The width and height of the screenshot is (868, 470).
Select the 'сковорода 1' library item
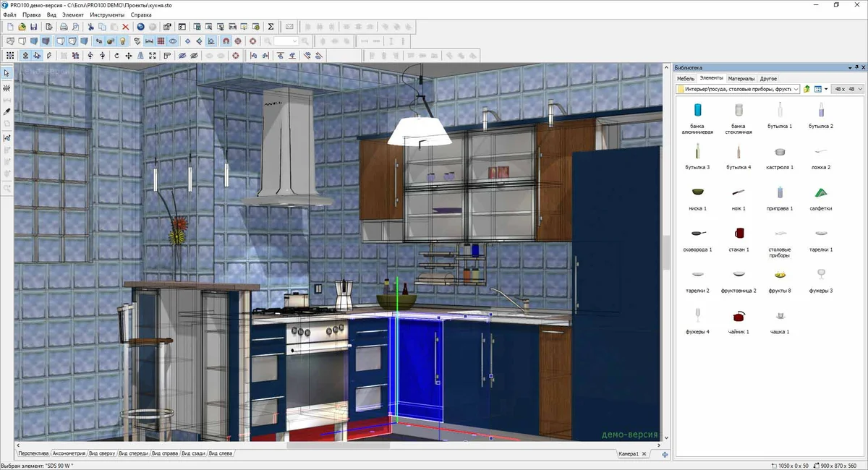(697, 239)
